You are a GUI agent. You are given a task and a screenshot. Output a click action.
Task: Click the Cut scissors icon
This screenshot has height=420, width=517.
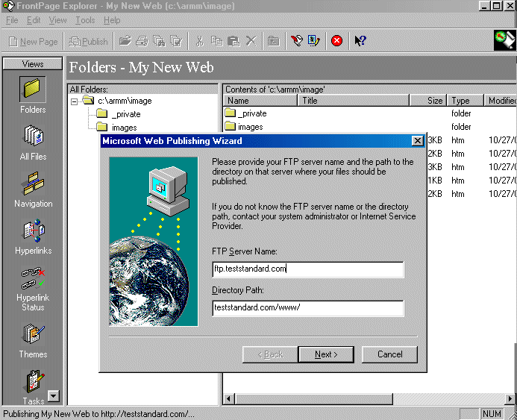point(199,41)
